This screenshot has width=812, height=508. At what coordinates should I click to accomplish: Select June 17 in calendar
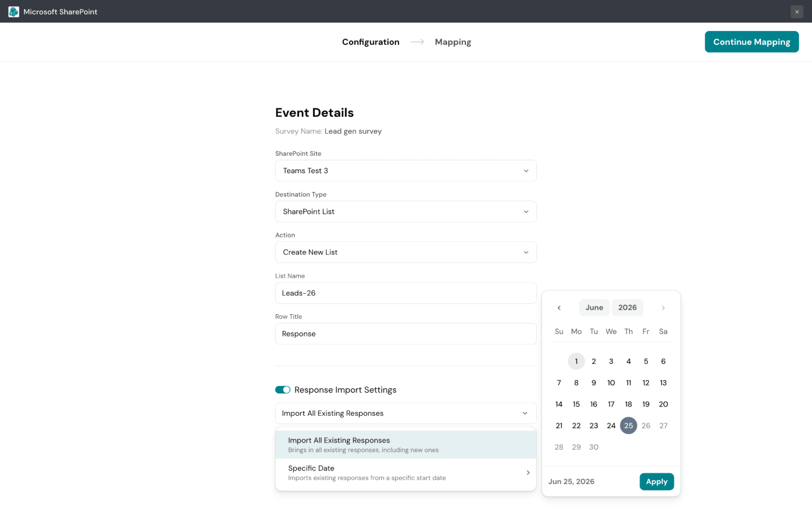pyautogui.click(x=611, y=404)
